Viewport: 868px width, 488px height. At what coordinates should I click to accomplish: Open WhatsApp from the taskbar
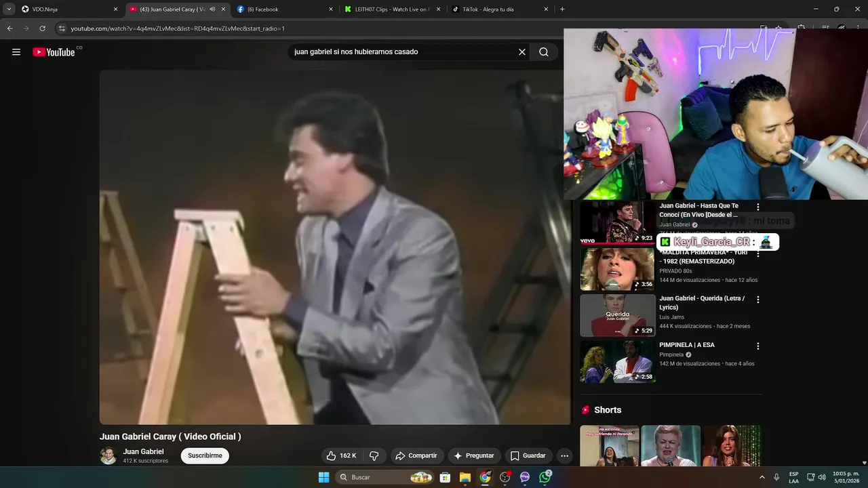(545, 477)
